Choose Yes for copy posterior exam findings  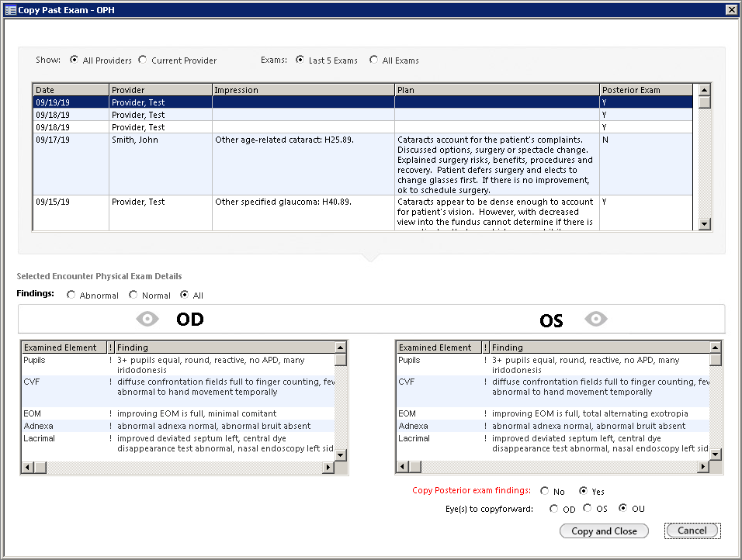(x=583, y=491)
